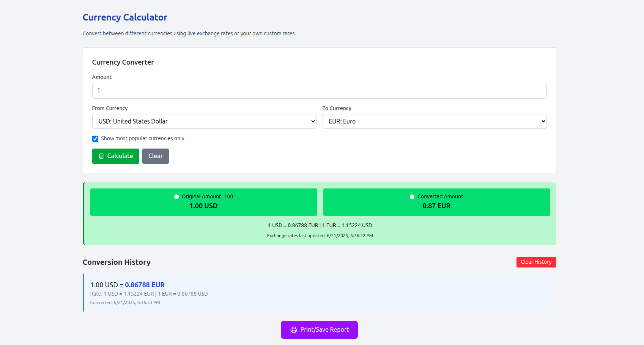Click the Print/Save Report button
644x345 pixels.
pos(319,330)
